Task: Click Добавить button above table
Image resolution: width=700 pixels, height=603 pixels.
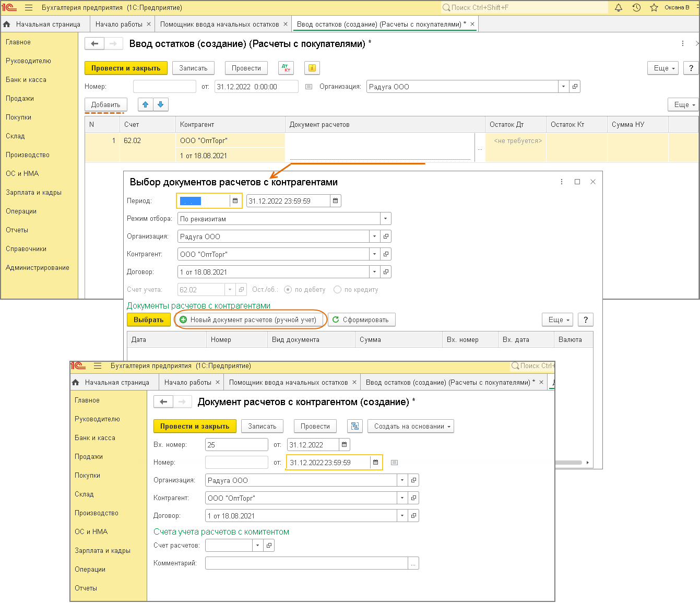Action: (106, 104)
